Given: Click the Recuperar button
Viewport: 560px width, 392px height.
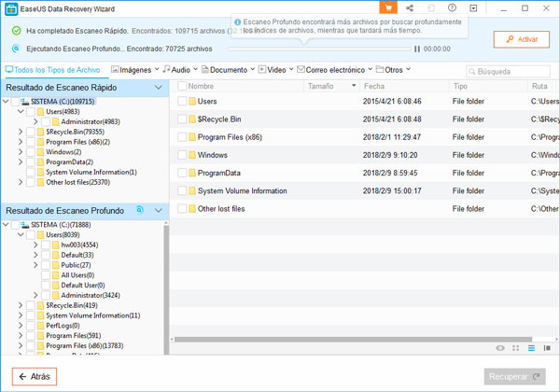Looking at the screenshot, I should click(514, 377).
